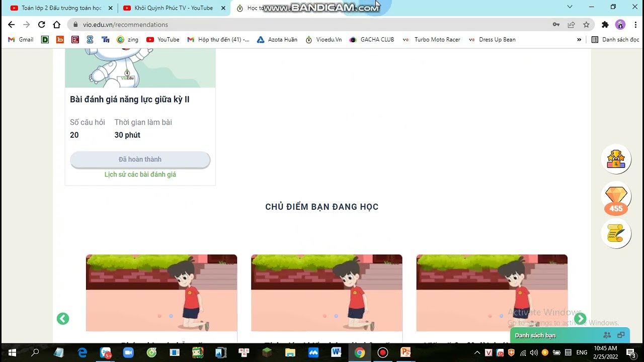Open volume control in system tray

[534, 352]
